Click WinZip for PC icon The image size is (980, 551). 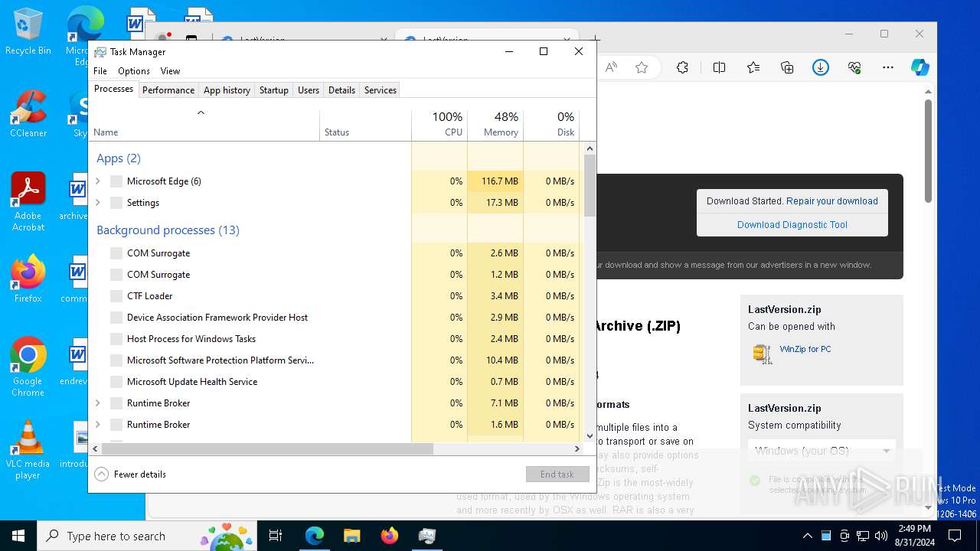tap(762, 353)
